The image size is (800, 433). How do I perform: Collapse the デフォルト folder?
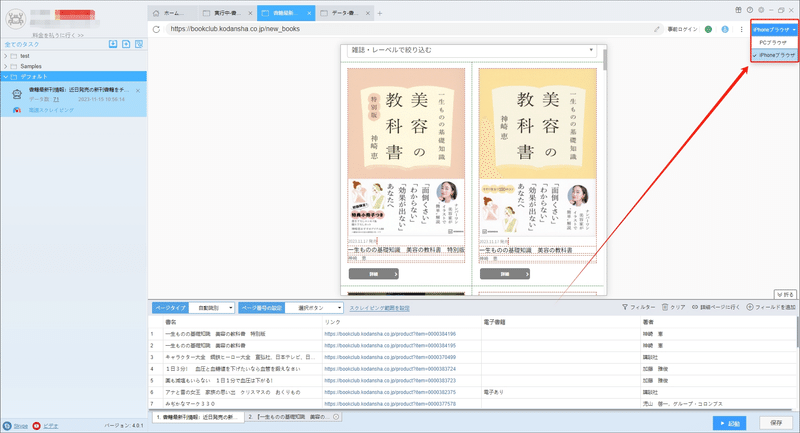click(x=6, y=77)
